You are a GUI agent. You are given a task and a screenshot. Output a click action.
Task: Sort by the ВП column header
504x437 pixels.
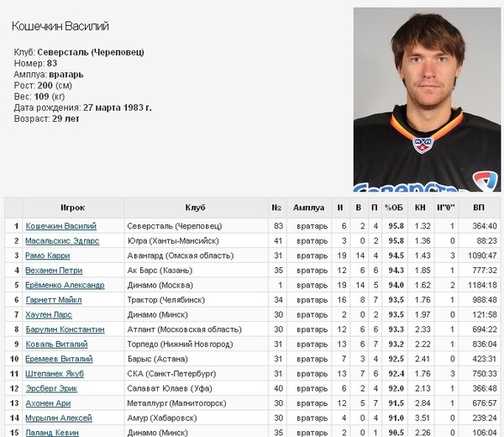(479, 208)
